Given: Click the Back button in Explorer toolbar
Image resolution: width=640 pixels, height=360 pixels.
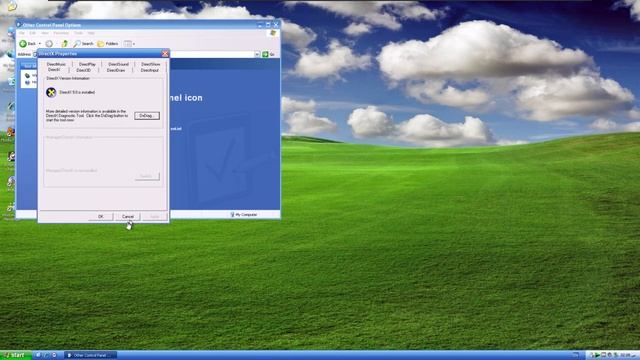Looking at the screenshot, I should click(28, 43).
